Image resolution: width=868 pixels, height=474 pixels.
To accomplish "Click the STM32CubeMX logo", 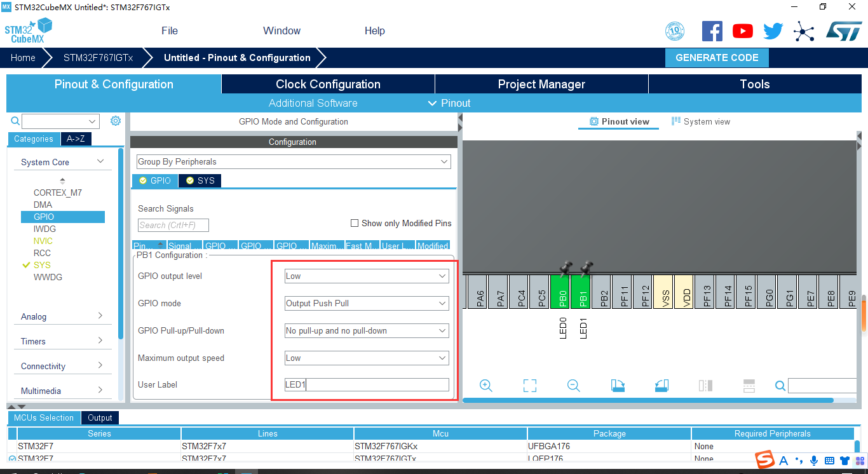I will (x=29, y=30).
